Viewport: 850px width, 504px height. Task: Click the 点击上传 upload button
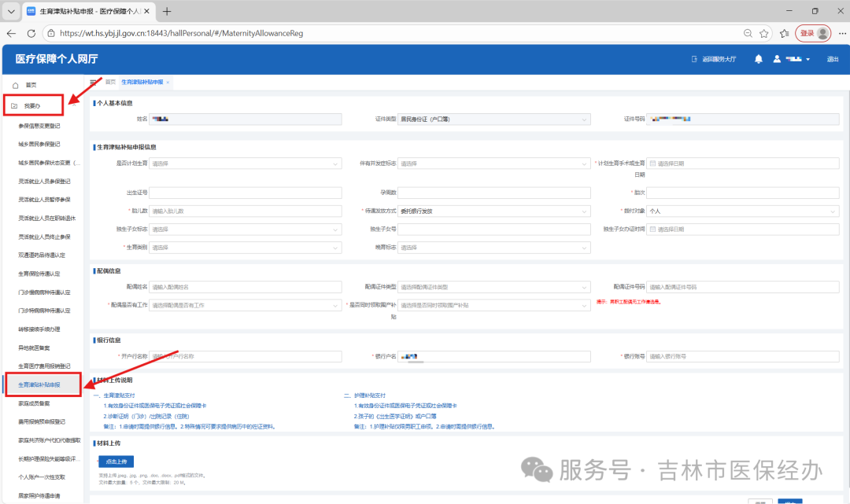pyautogui.click(x=116, y=462)
